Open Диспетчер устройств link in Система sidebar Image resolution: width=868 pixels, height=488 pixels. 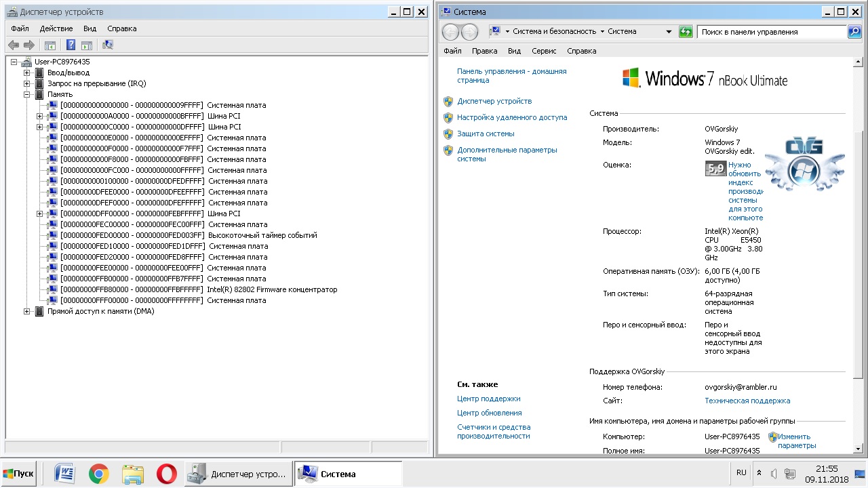coord(494,101)
